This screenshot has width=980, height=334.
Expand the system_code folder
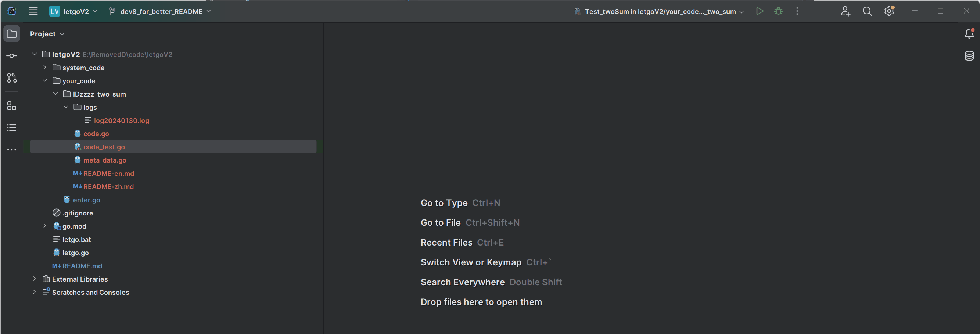pyautogui.click(x=44, y=67)
